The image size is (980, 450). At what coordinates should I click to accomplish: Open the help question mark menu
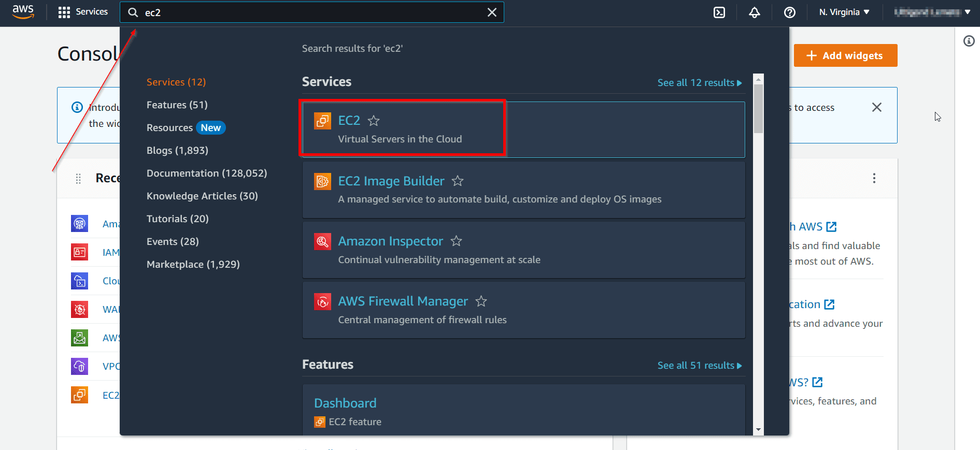pyautogui.click(x=790, y=12)
